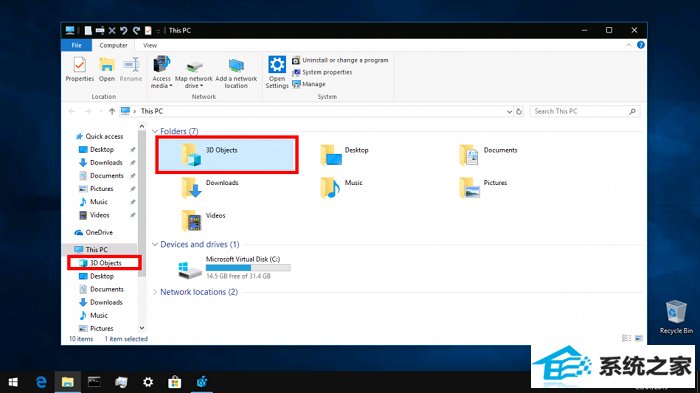This screenshot has height=393, width=700.
Task: Open the File menu tab
Action: (76, 46)
